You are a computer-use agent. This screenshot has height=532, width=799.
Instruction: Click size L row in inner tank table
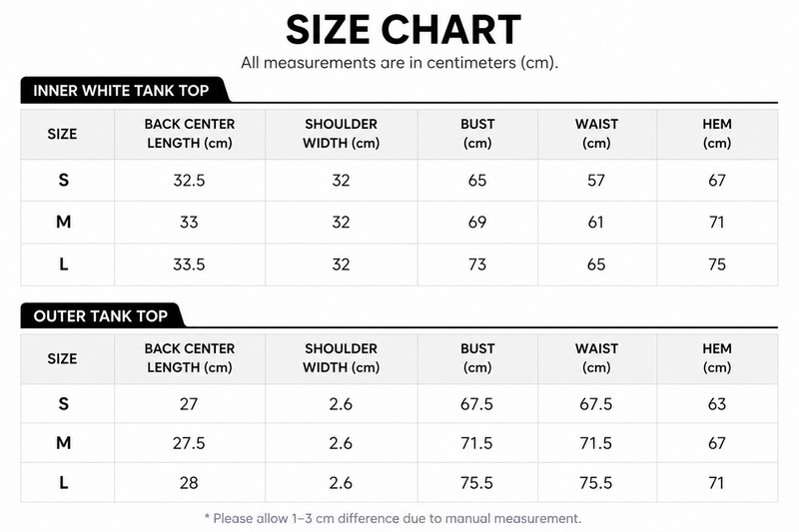[399, 265]
